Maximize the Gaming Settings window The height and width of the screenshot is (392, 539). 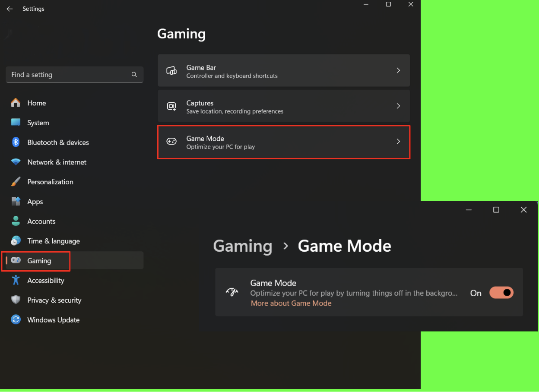(388, 4)
